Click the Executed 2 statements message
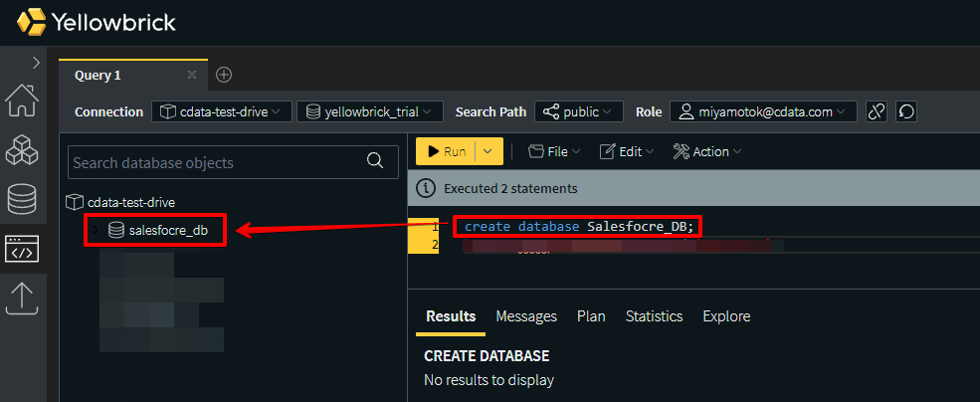This screenshot has width=980, height=402. [510, 188]
